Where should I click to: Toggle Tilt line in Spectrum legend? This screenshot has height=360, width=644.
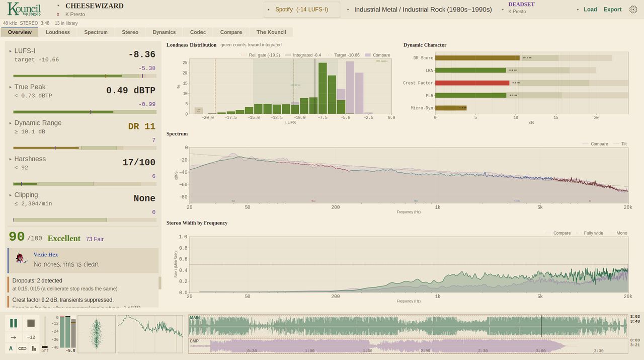tap(620, 144)
